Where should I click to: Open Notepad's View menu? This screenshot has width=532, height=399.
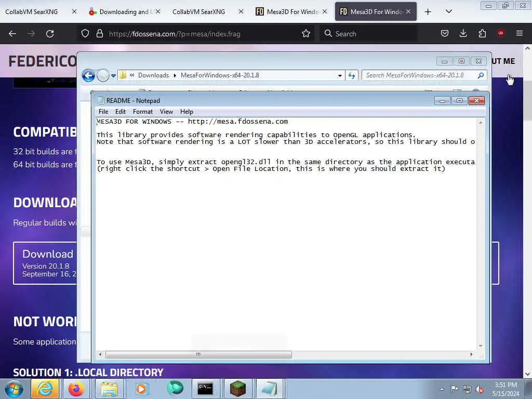coord(166,112)
